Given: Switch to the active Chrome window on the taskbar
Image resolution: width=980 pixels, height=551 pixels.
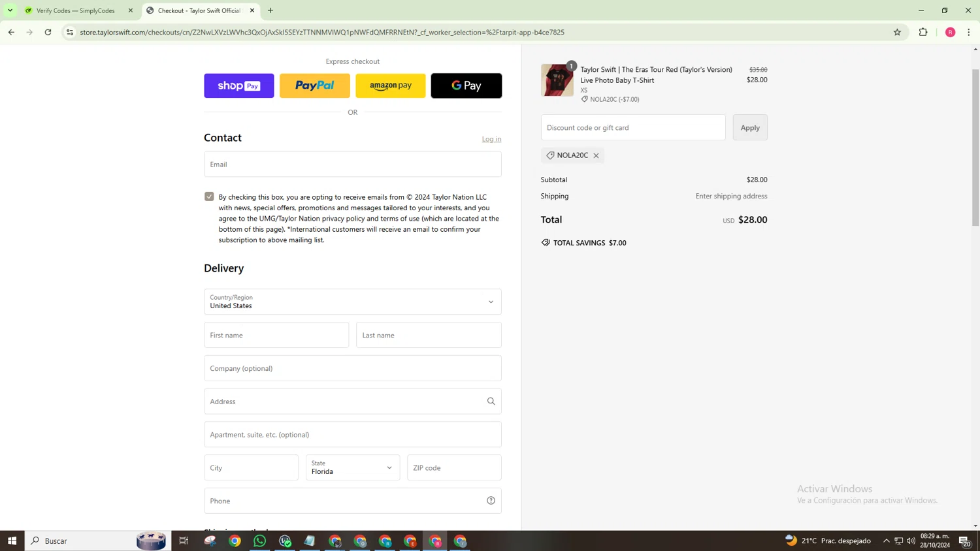Looking at the screenshot, I should pyautogui.click(x=435, y=541).
